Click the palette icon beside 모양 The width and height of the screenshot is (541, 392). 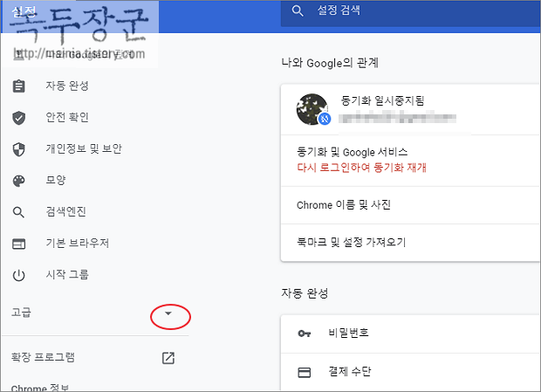pos(18,181)
